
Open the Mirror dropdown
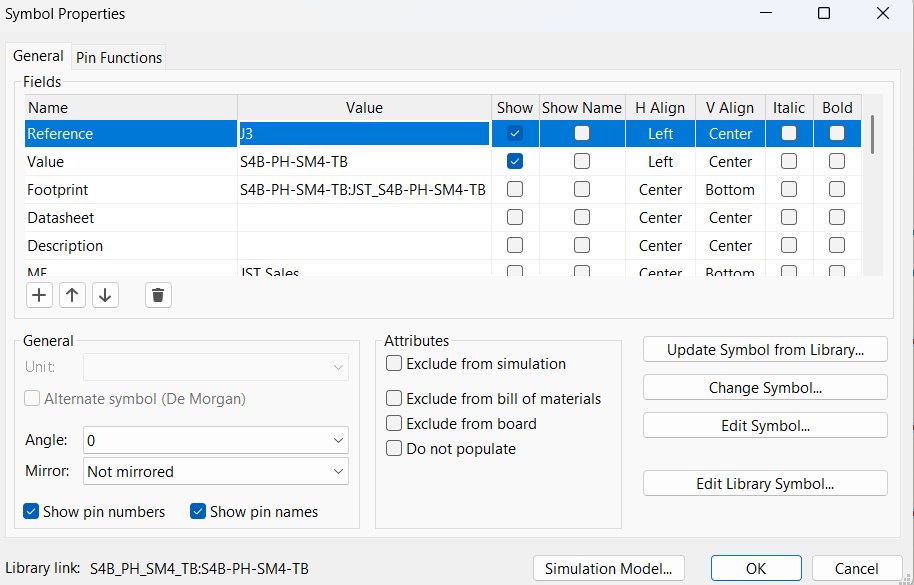click(x=340, y=471)
